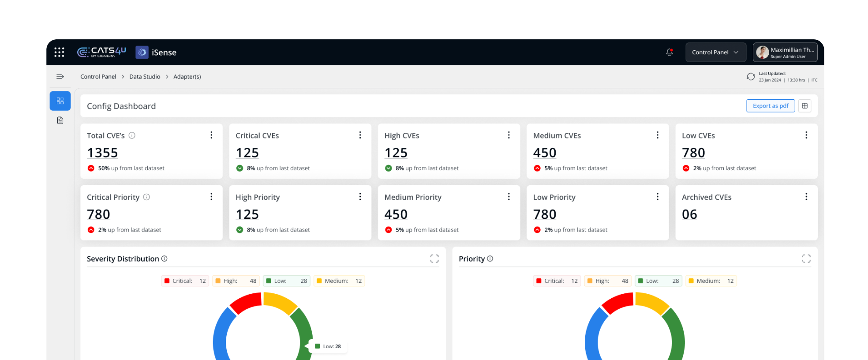Screen dimensions: 868x360
Task: Open the app launcher grid icon
Action: 59,52
